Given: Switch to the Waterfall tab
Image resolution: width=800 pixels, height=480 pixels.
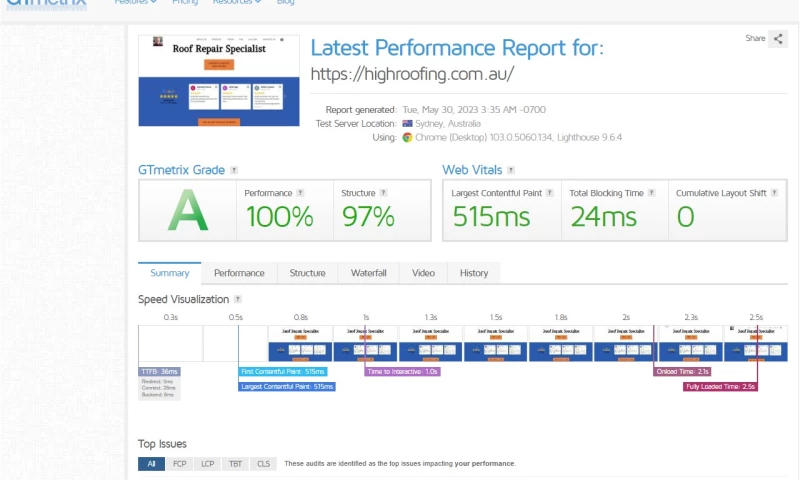Looking at the screenshot, I should (x=369, y=273).
